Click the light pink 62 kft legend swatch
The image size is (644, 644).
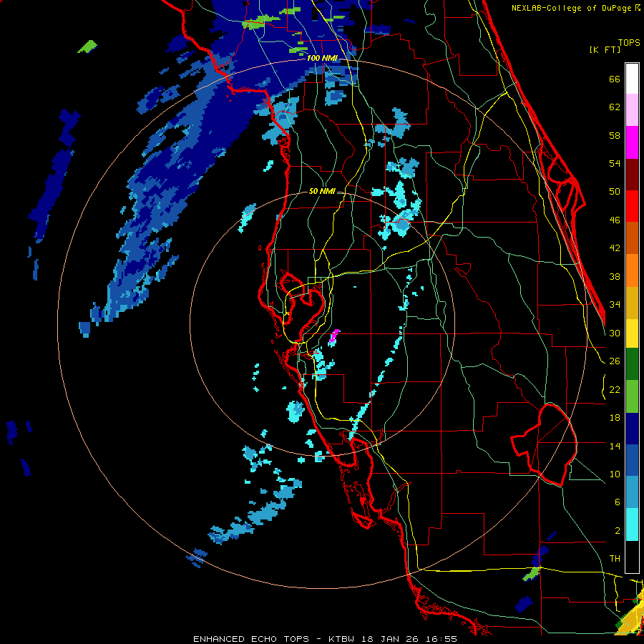click(632, 109)
